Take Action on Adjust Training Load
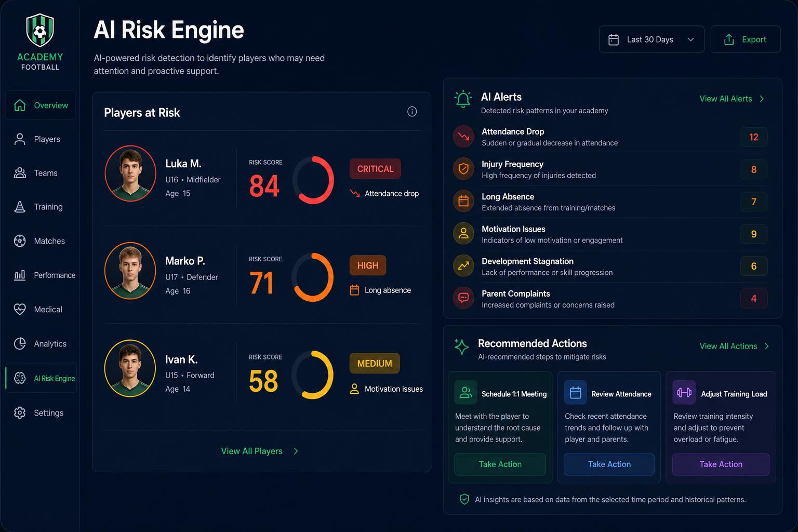798x532 pixels. pos(721,464)
